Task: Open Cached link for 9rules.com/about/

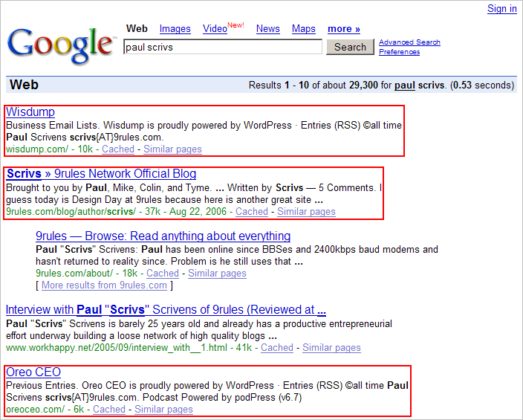Action: tap(163, 273)
